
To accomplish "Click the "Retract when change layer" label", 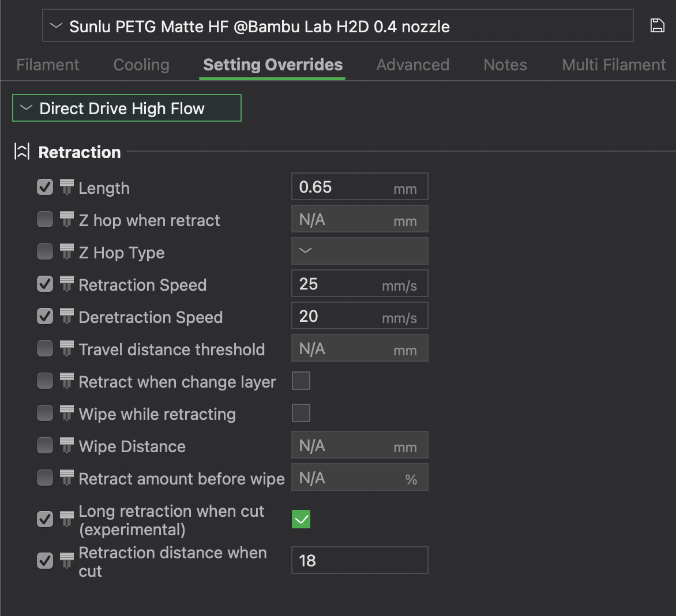I will tap(177, 382).
